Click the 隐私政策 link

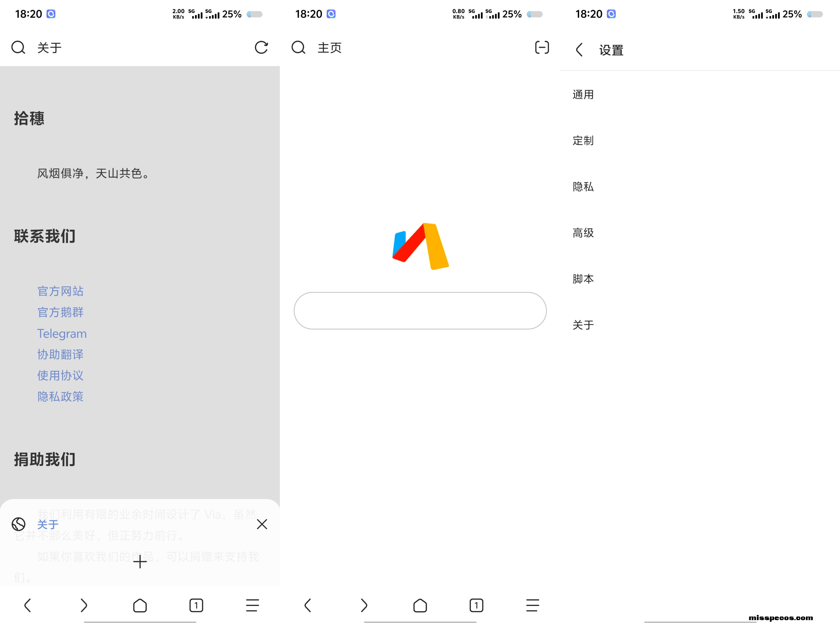tap(60, 396)
